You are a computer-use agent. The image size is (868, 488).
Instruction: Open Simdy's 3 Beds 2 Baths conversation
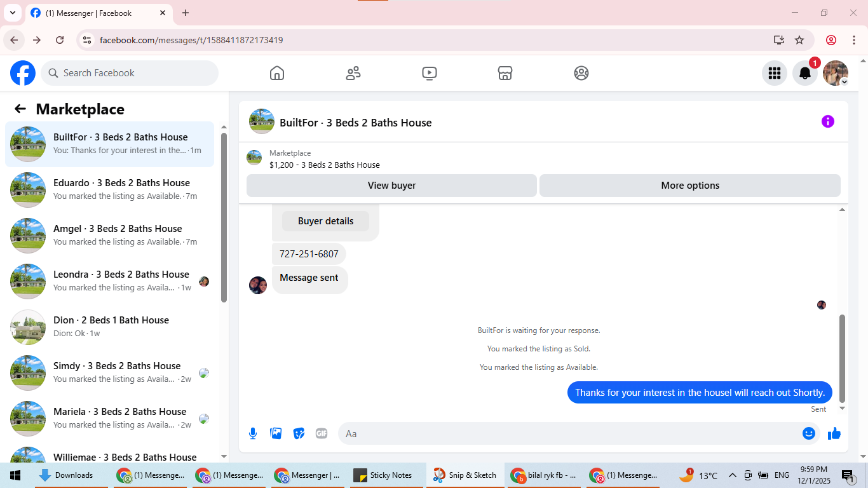tap(110, 373)
